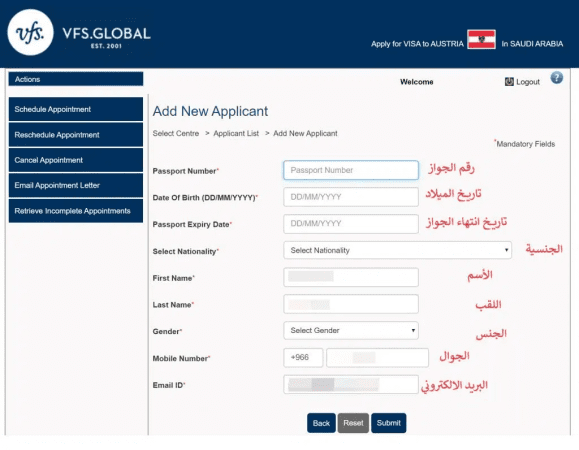Click the Back button
The height and width of the screenshot is (450, 579).
(321, 423)
